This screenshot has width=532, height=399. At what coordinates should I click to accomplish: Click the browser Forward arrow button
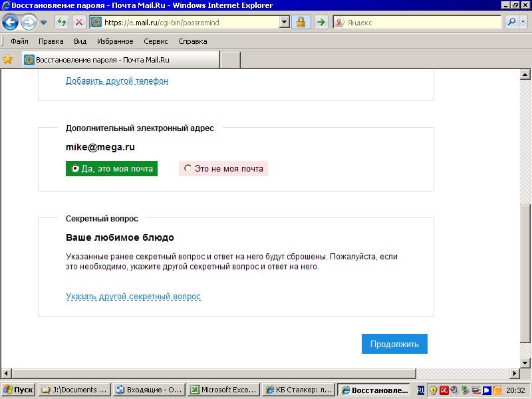(29, 22)
